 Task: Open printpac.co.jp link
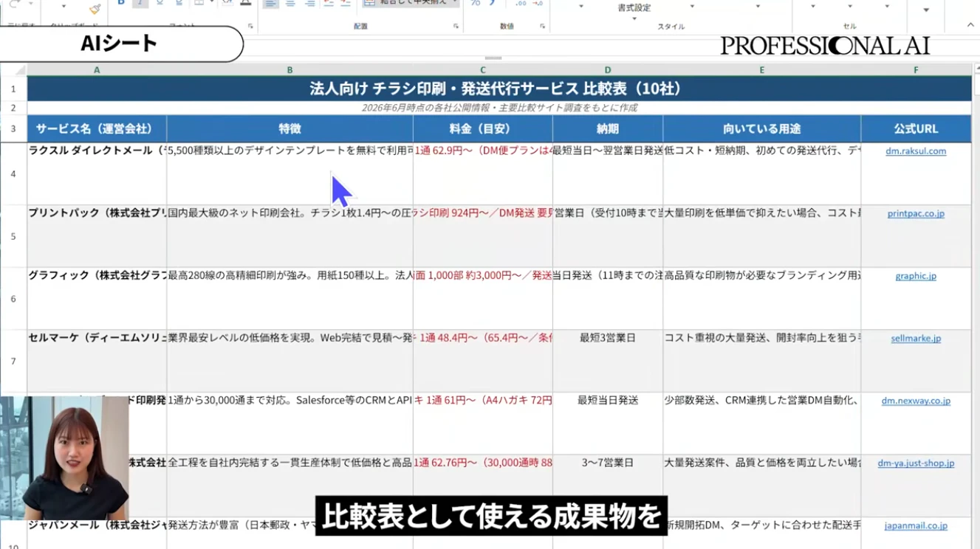[x=916, y=214]
